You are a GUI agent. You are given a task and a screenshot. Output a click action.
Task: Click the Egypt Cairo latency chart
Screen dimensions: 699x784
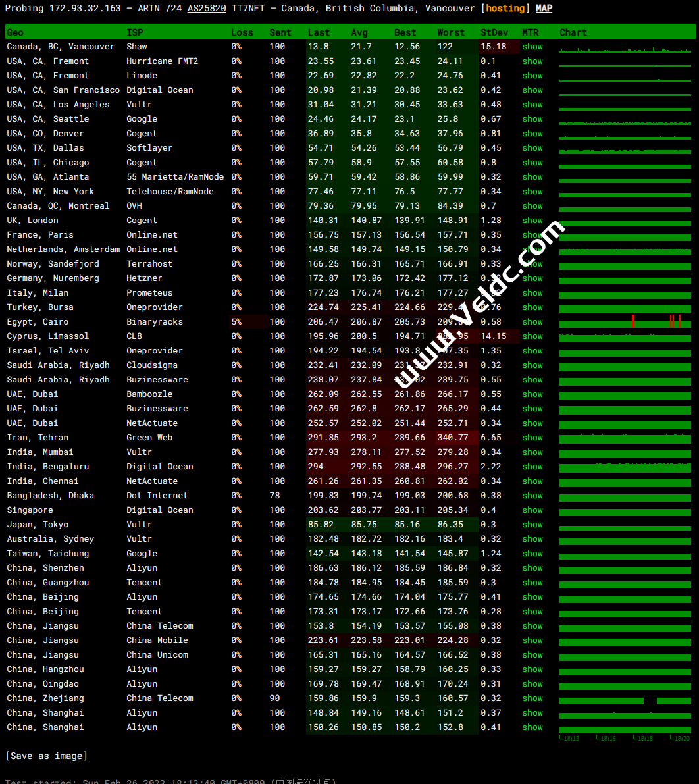coord(625,321)
